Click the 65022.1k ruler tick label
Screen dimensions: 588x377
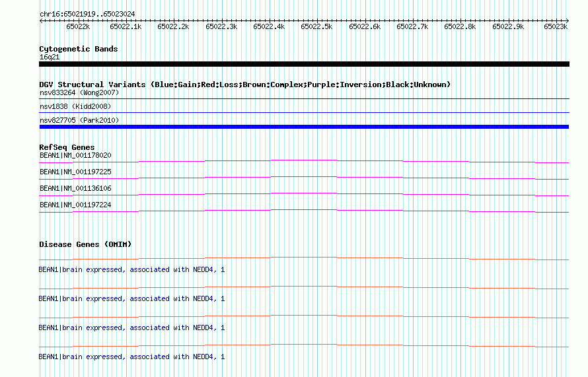point(126,26)
